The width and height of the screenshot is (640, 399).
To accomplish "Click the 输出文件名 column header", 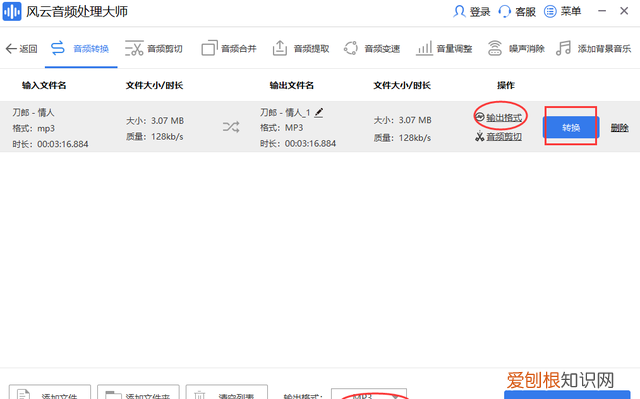I will coord(292,85).
